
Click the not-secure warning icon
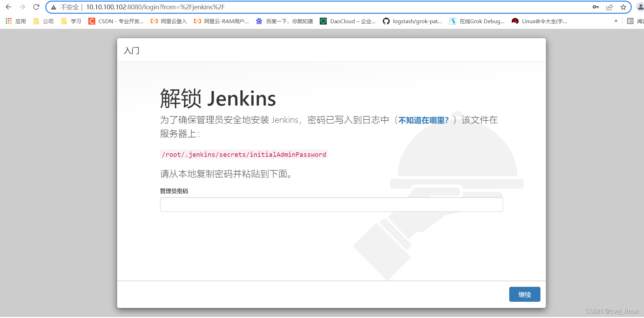pyautogui.click(x=54, y=7)
